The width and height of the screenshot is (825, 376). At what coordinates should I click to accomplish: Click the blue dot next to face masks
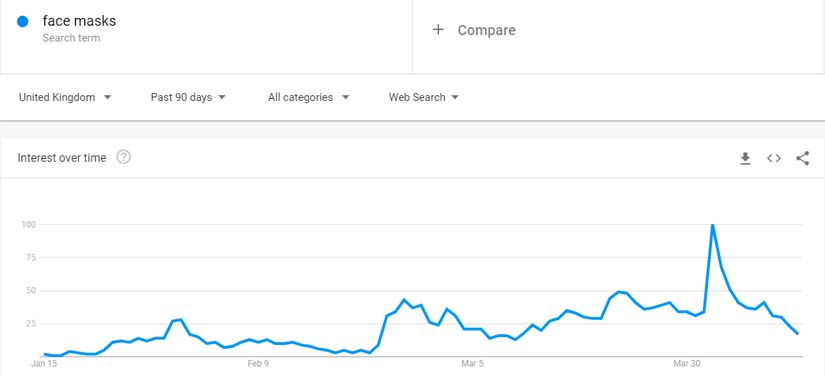click(x=23, y=22)
